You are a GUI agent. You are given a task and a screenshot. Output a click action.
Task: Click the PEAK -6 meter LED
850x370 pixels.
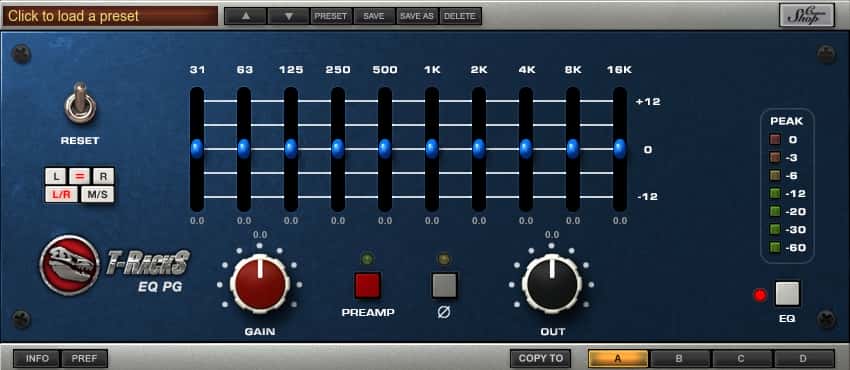(775, 176)
